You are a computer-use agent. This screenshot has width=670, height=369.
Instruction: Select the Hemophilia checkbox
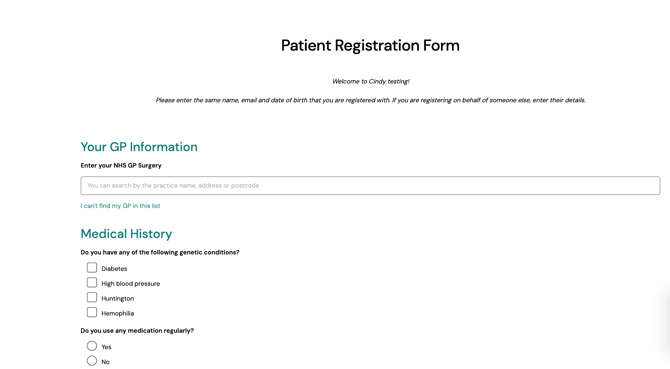coord(92,312)
